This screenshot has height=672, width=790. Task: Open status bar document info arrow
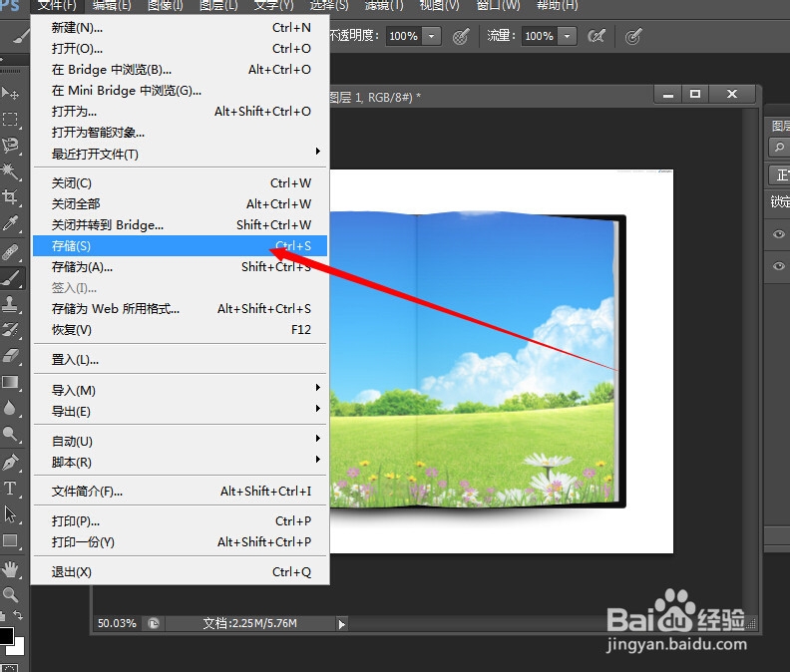point(342,624)
